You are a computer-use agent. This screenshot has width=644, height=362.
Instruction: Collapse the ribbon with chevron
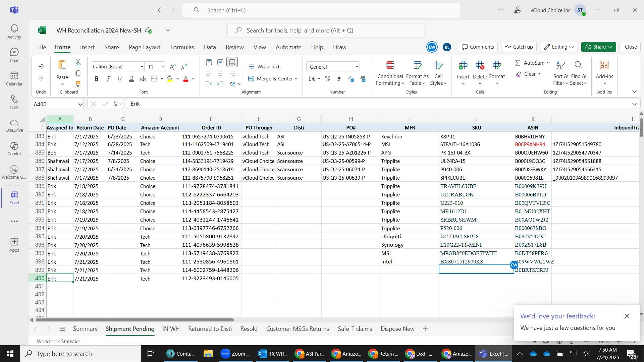pos(634,92)
